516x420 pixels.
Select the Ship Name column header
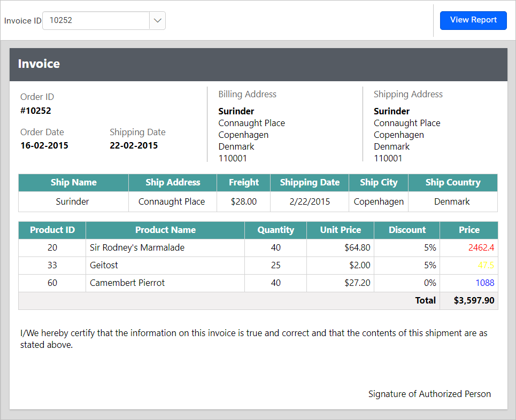(73, 182)
